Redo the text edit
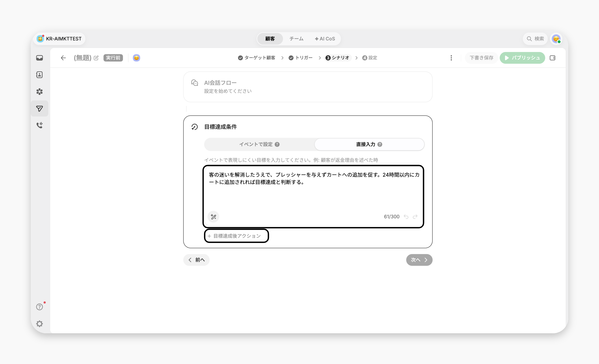The width and height of the screenshot is (599, 364). (x=415, y=217)
